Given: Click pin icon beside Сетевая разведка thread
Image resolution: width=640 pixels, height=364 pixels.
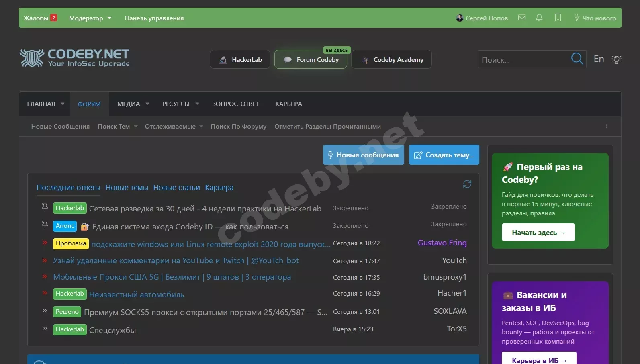Looking at the screenshot, I should 45,207.
